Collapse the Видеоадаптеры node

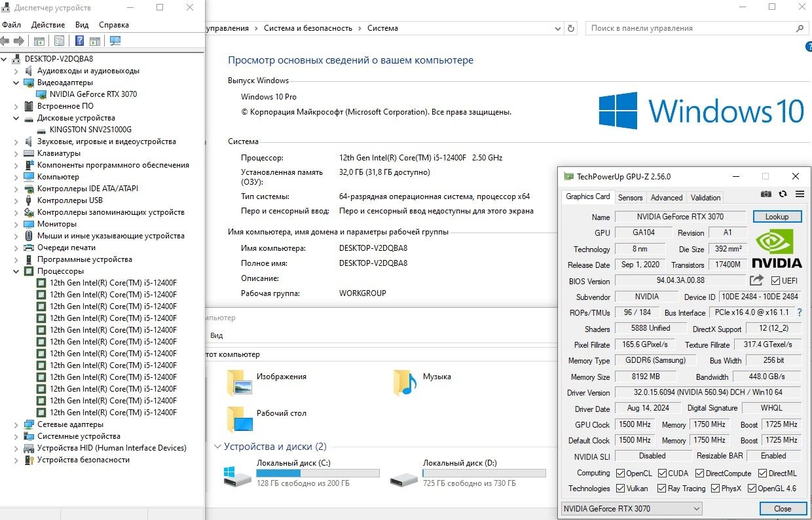click(x=16, y=83)
